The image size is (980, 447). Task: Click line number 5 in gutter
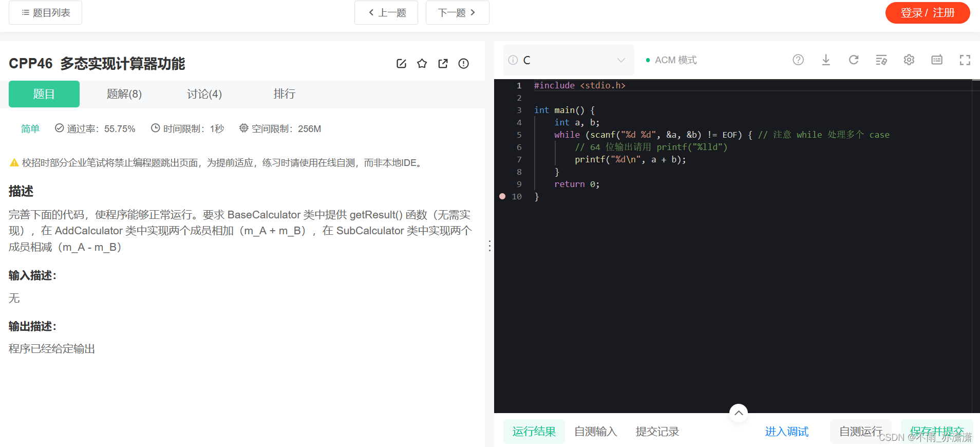519,135
